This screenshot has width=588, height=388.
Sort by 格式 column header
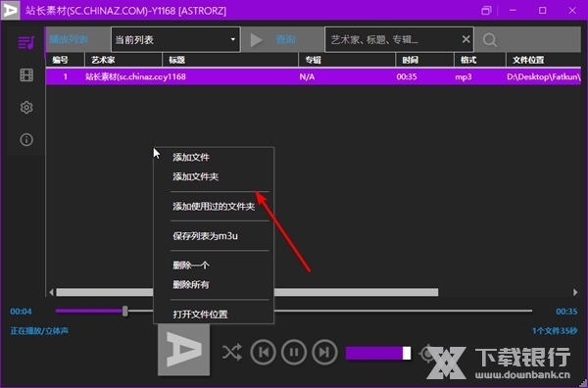pyautogui.click(x=468, y=60)
